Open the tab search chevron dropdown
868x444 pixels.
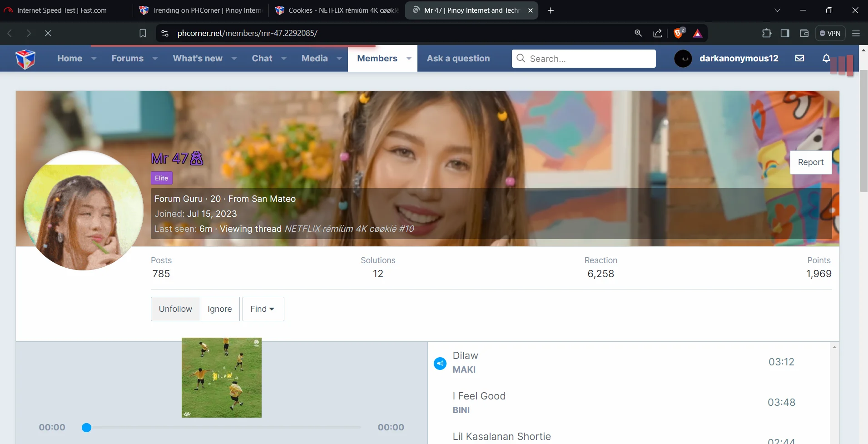(777, 10)
